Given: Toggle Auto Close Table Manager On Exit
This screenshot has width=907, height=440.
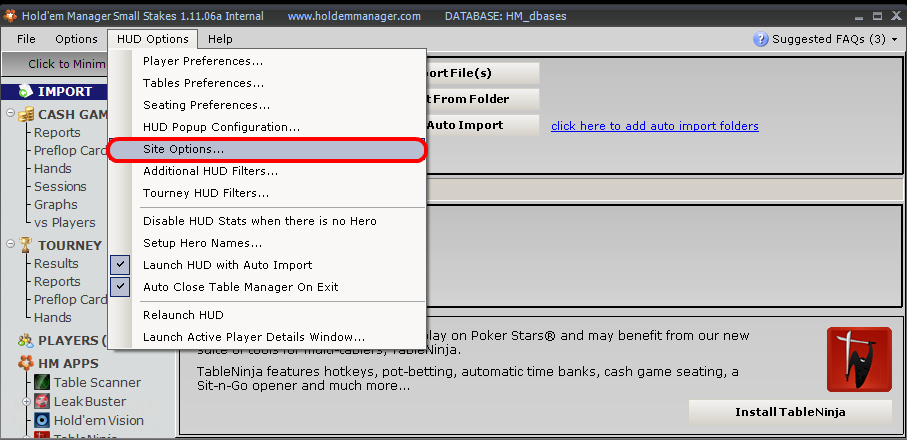Looking at the screenshot, I should pos(120,287).
